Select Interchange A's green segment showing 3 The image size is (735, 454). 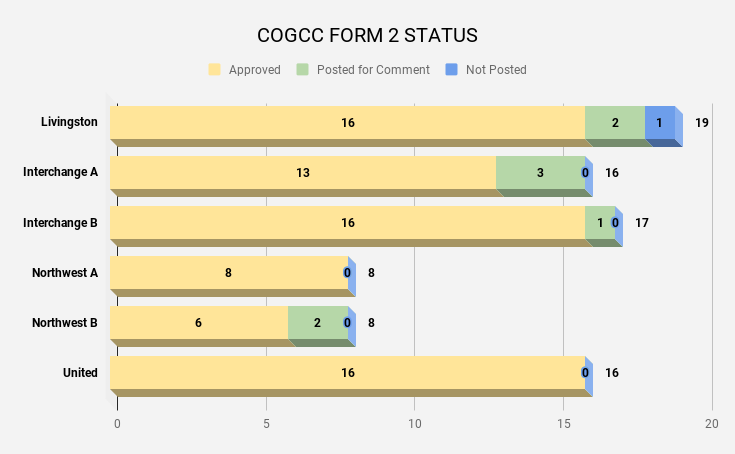click(540, 173)
